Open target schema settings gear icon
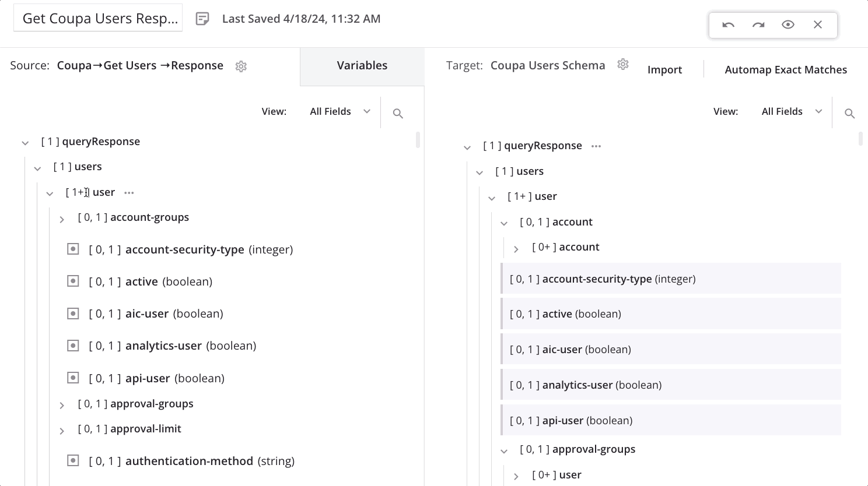 [623, 64]
